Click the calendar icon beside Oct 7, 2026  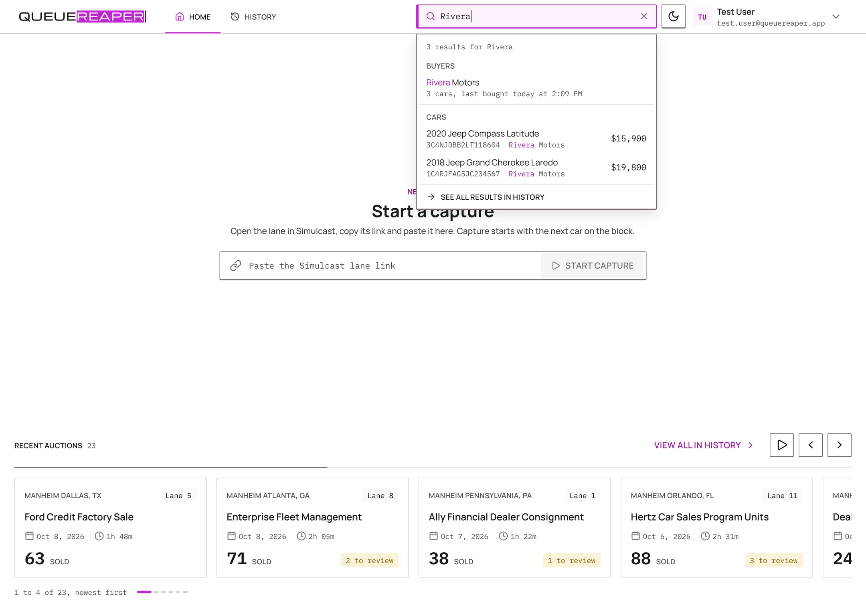point(433,536)
